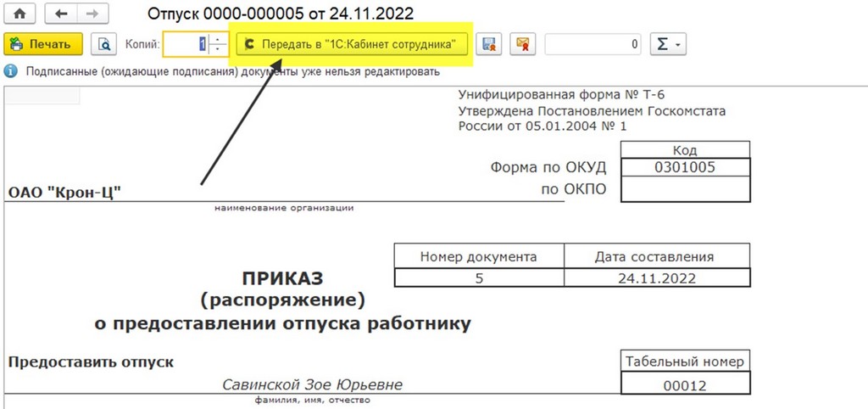Click о предоставлении отпуска работнику heading

(x=283, y=323)
